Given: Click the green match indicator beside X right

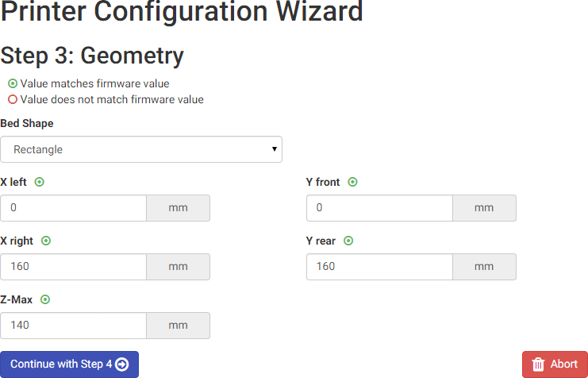Looking at the screenshot, I should (x=46, y=241).
